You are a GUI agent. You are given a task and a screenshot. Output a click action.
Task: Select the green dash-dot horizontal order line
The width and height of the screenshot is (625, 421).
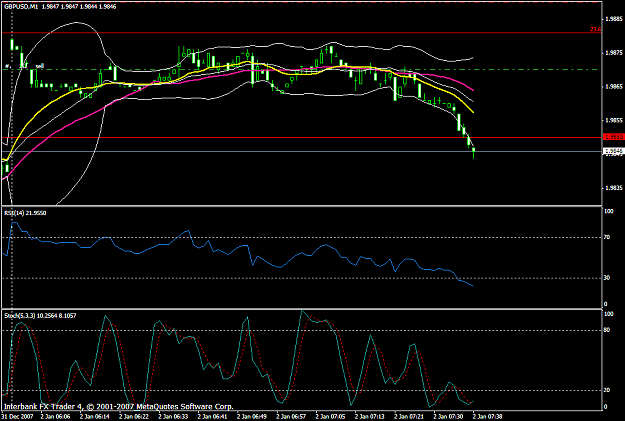click(x=301, y=69)
